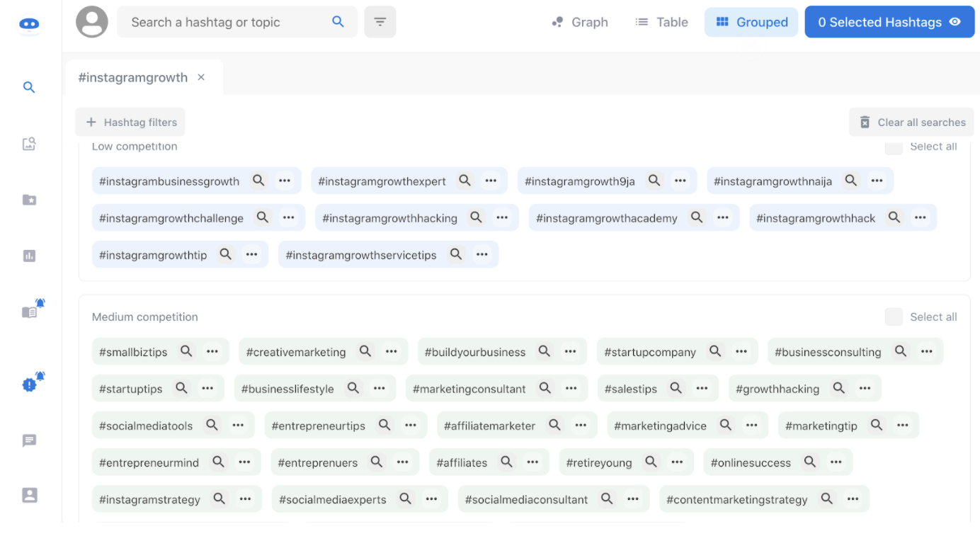Search related tags for #instagrambusinessgrowth
The width and height of the screenshot is (980, 541).
pyautogui.click(x=258, y=181)
